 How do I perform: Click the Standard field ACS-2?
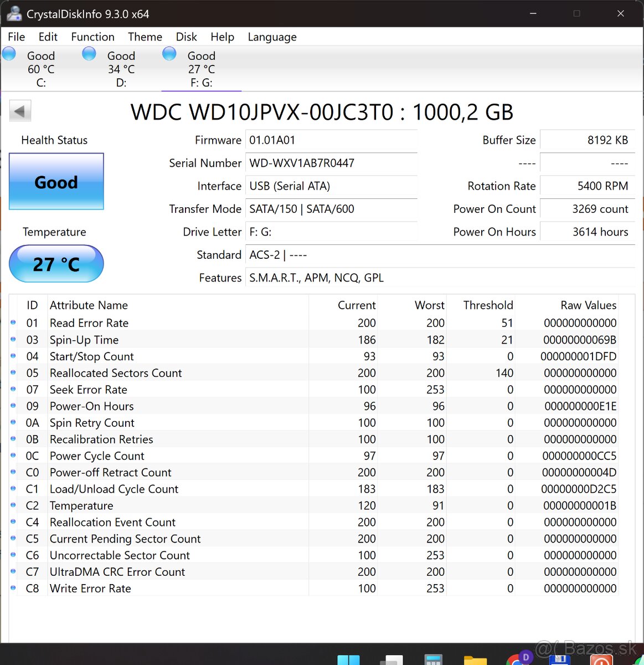pos(440,255)
